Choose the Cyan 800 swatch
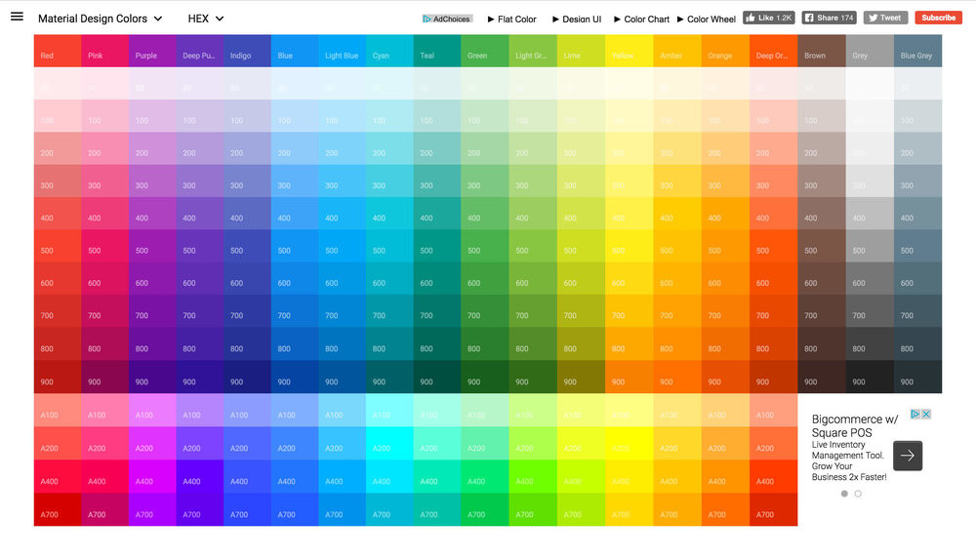 click(x=389, y=343)
